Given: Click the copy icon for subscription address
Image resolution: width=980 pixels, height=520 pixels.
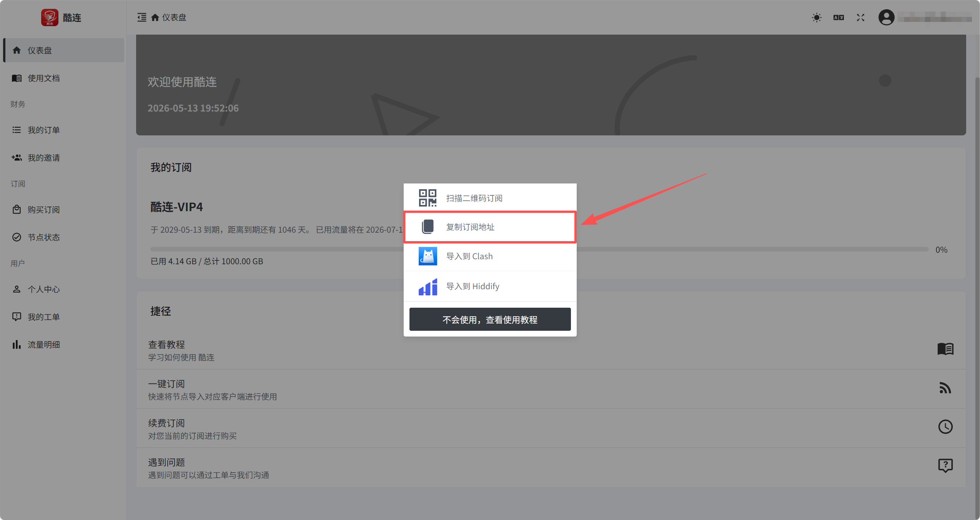Looking at the screenshot, I should point(428,227).
